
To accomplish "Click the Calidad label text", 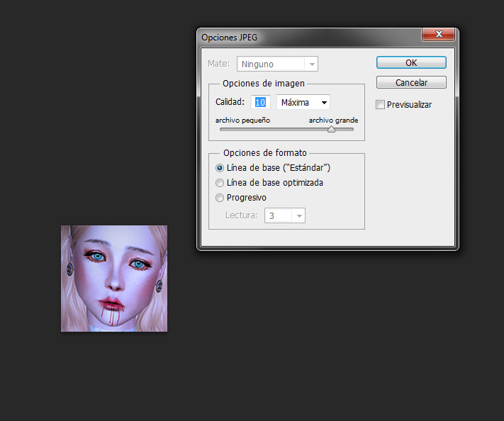I will [230, 102].
